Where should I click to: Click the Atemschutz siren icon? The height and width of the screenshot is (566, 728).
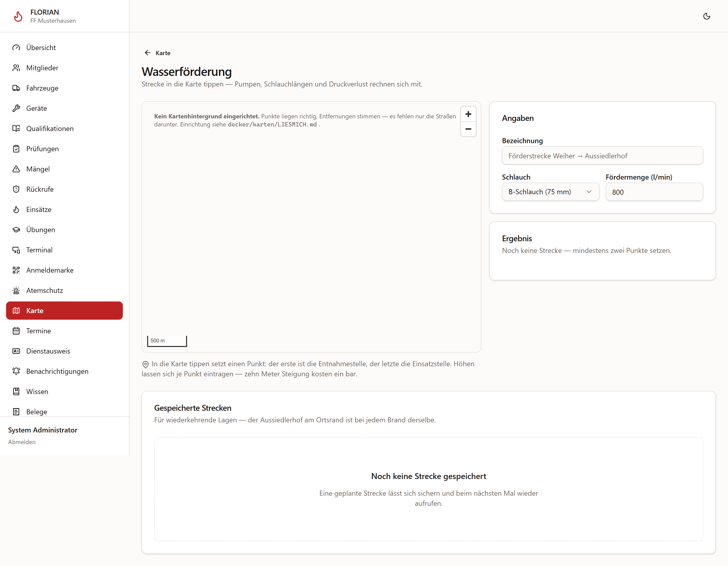tap(16, 291)
